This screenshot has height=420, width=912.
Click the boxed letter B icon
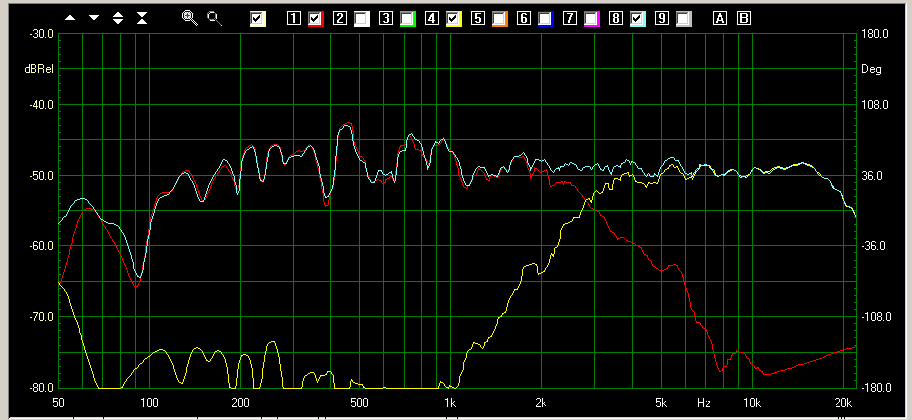[744, 18]
